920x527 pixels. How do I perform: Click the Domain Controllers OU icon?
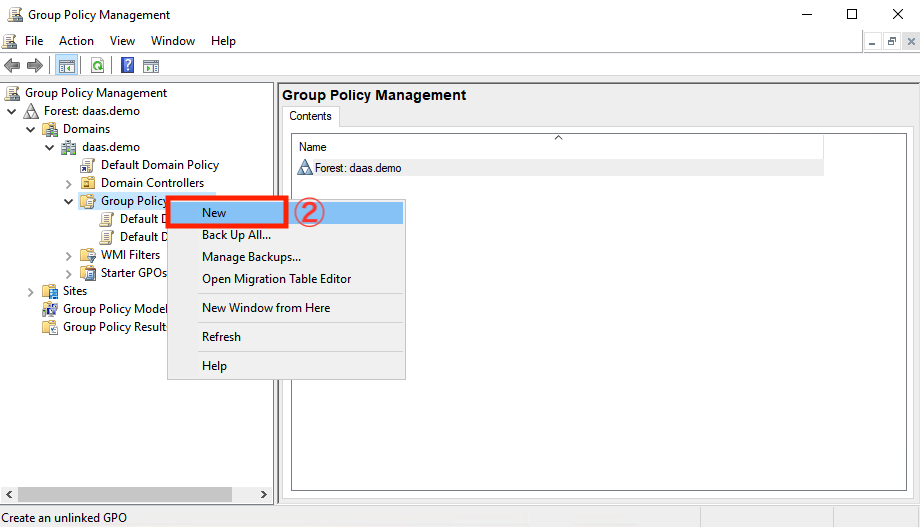click(88, 183)
